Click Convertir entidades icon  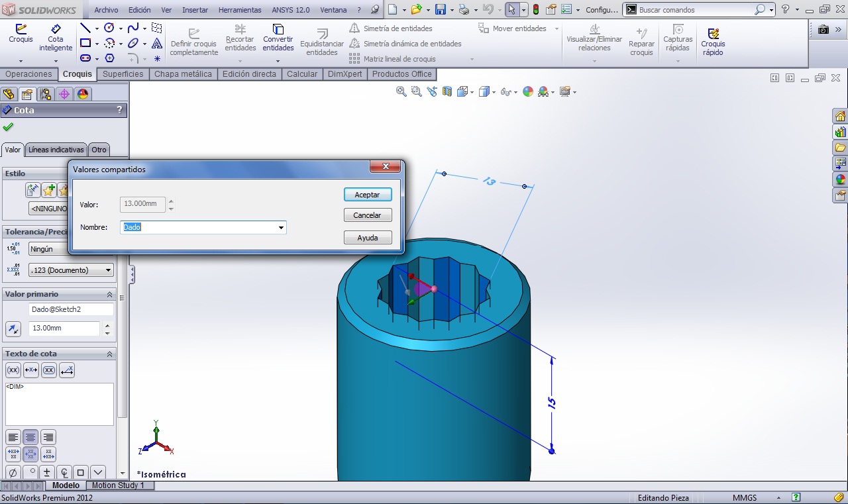tap(278, 29)
